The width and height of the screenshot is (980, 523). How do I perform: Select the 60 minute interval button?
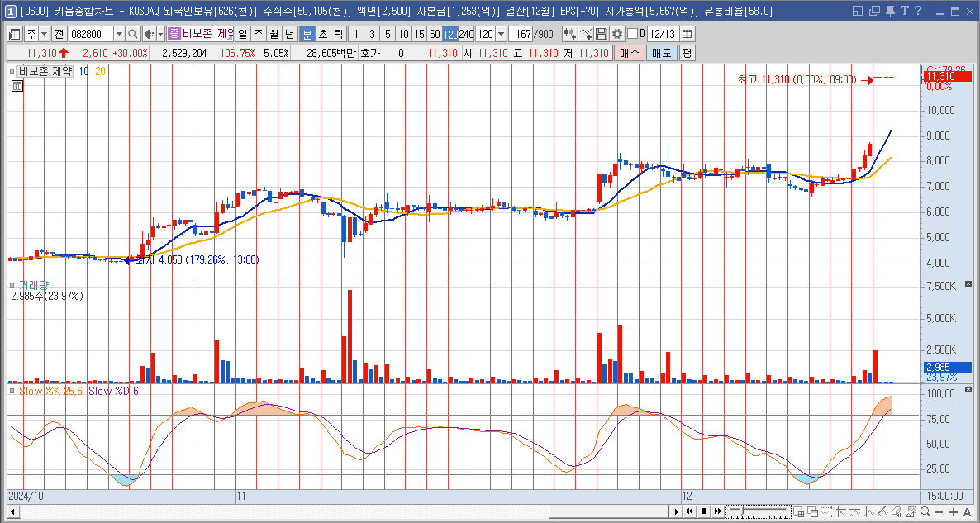coord(435,35)
